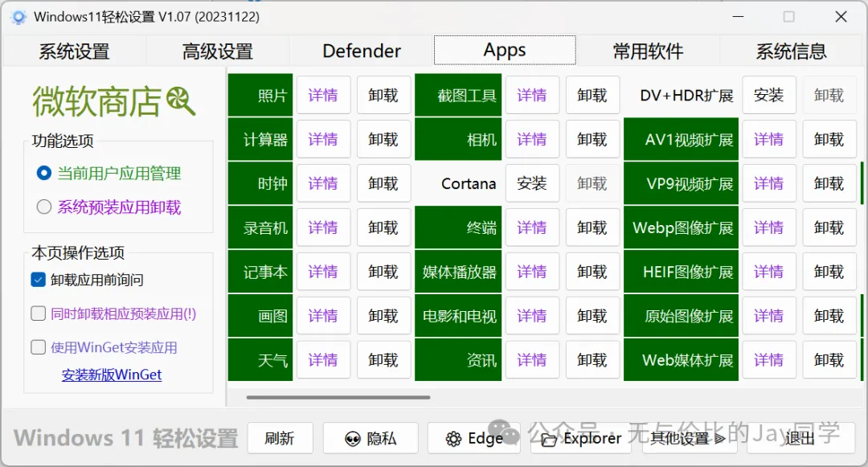View 详情 for 终端
Viewport: 868px width, 467px height.
pos(532,227)
